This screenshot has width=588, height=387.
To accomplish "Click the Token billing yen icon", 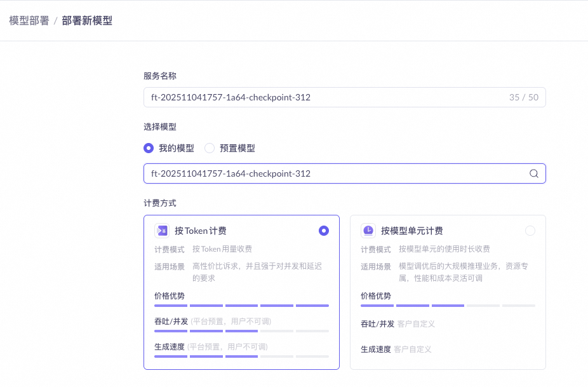I will 163,231.
